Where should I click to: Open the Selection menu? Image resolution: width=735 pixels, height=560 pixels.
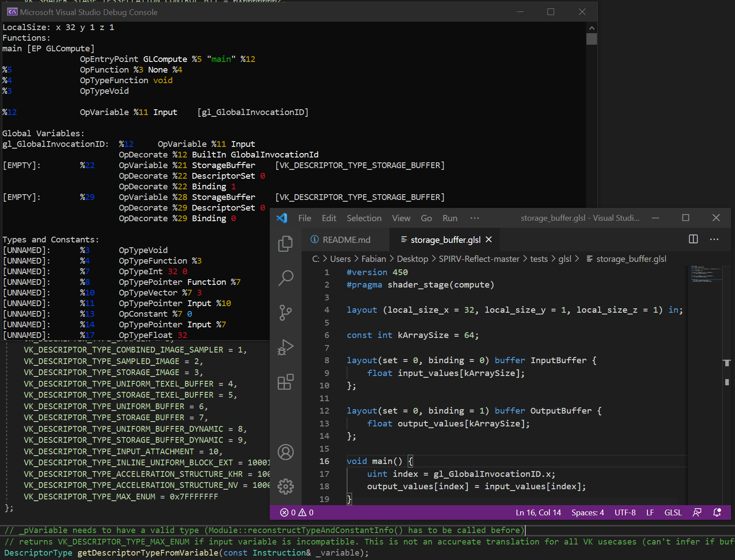click(364, 218)
